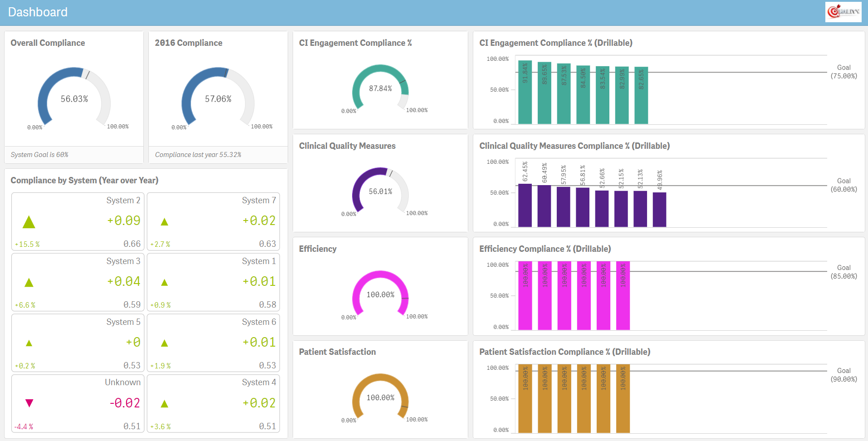Viewport: 868px width, 441px height.
Task: Click the green up arrow in the System 1 tile
Action: (x=165, y=283)
